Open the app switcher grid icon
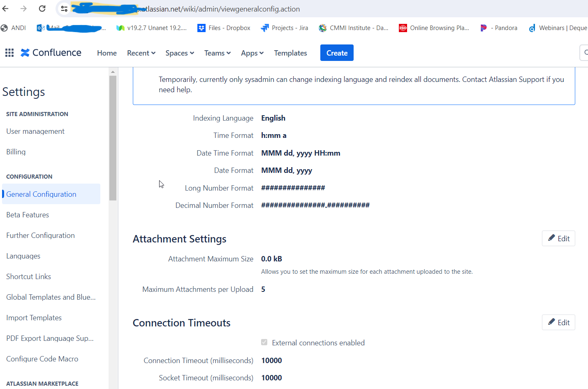588x389 pixels. pos(9,53)
